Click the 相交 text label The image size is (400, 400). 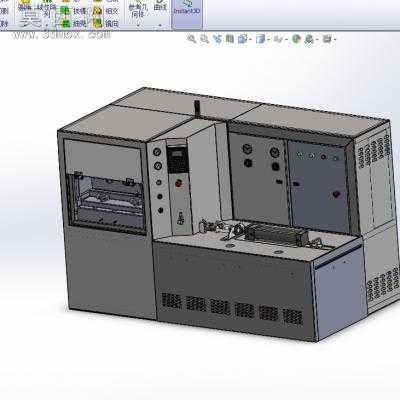pos(112,11)
